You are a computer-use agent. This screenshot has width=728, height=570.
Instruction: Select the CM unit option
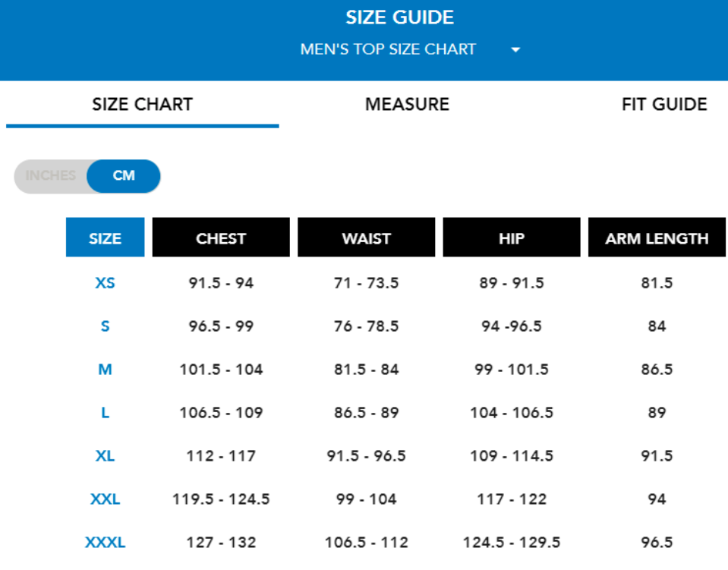click(x=124, y=176)
